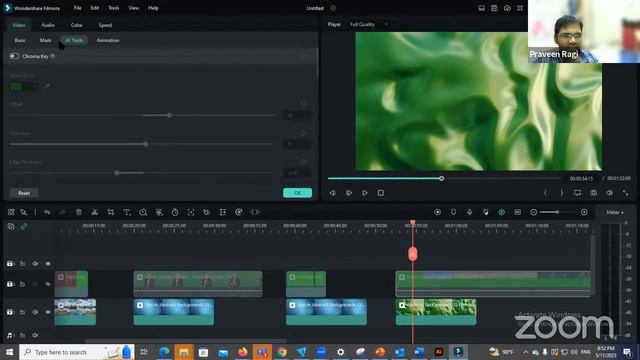640x360 pixels.
Task: Open Google Chrome from the taskbar
Action: (x=282, y=352)
